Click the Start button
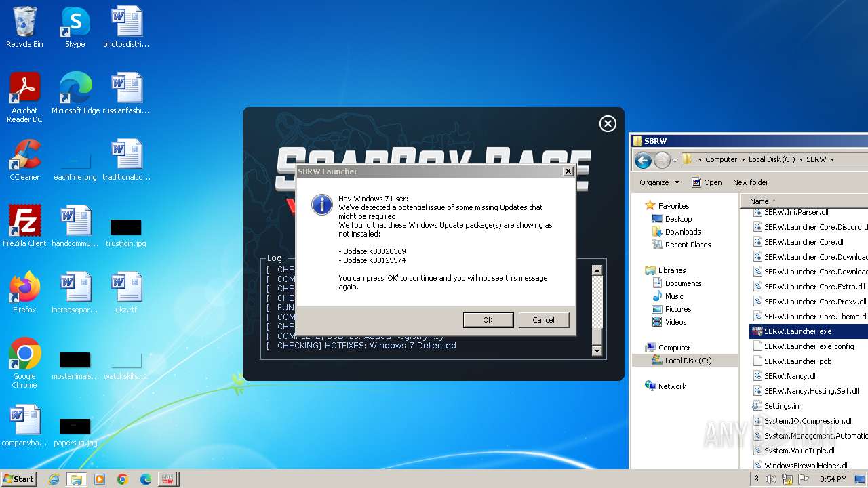The image size is (868, 488). point(19,479)
